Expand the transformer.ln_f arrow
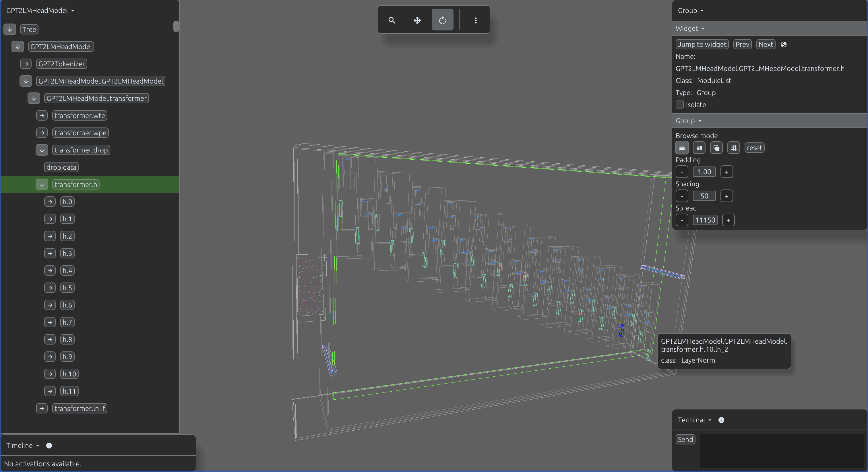 pyautogui.click(x=42, y=409)
